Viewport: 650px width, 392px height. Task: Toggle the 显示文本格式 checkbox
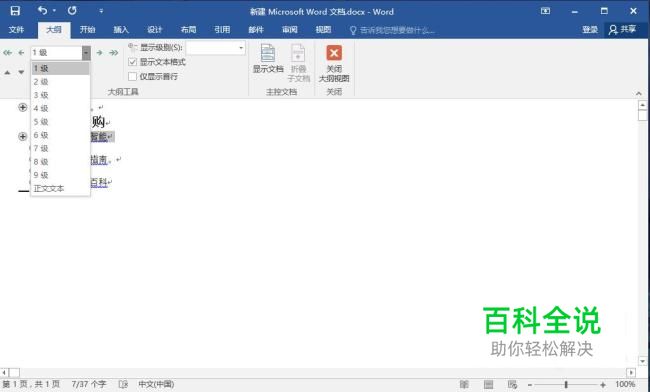click(x=133, y=62)
